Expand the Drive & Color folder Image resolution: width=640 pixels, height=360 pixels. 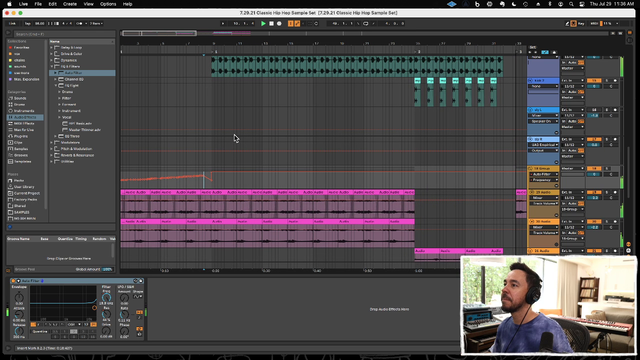(51, 54)
